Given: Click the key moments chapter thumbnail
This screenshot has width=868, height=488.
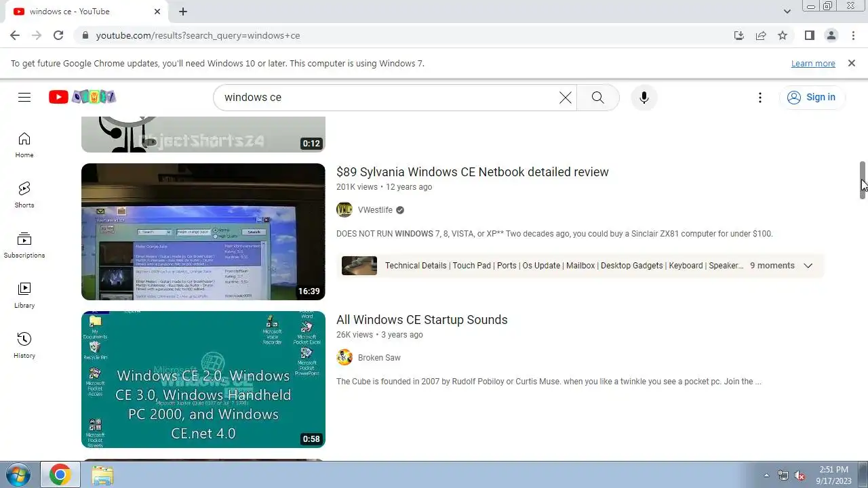Looking at the screenshot, I should coord(359,266).
